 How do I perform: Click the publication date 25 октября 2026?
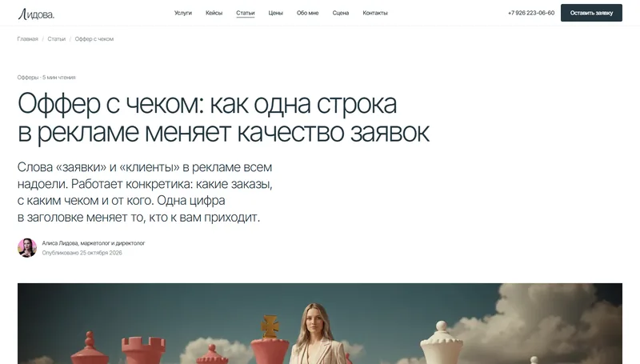pyautogui.click(x=82, y=253)
